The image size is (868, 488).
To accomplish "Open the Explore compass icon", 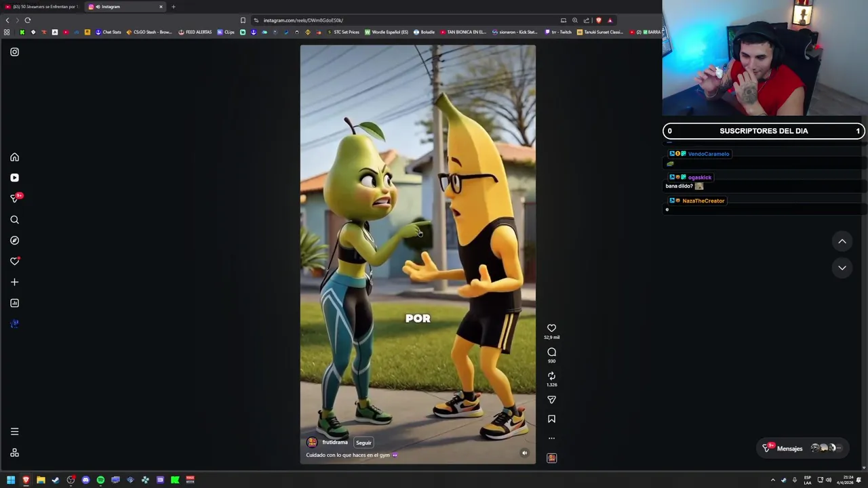I will pos(14,241).
